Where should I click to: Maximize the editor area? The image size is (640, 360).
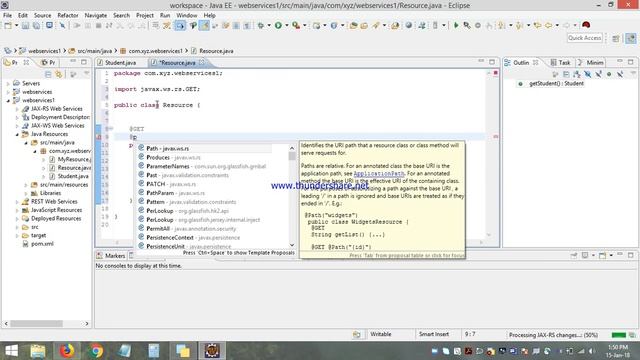coord(492,62)
